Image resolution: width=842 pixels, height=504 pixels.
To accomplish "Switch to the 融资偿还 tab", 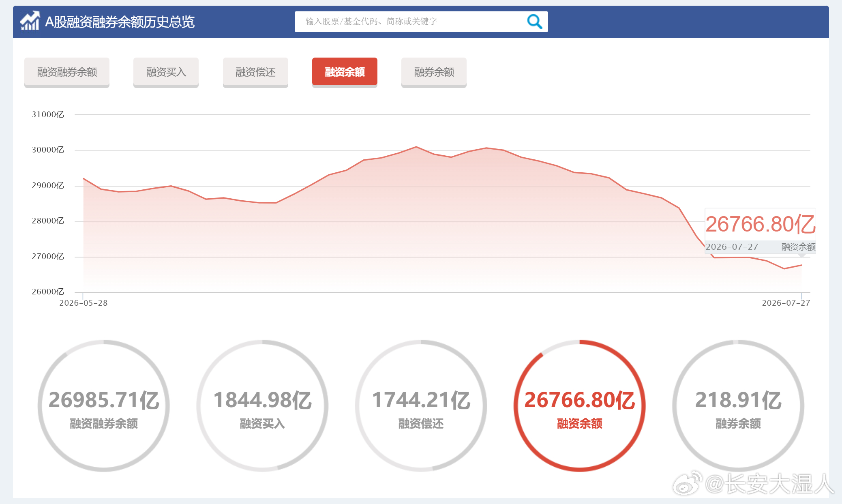I will [255, 72].
